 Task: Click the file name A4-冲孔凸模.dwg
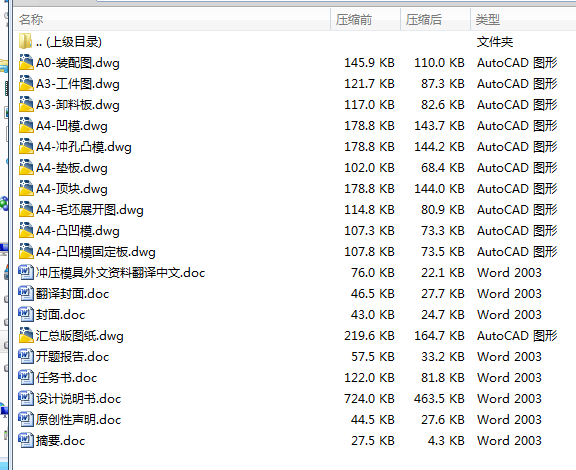point(84,147)
